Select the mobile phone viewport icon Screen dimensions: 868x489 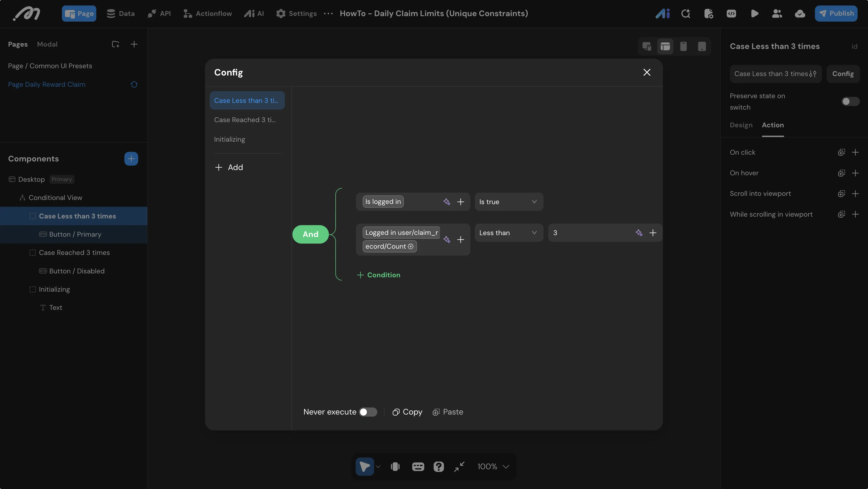point(683,46)
